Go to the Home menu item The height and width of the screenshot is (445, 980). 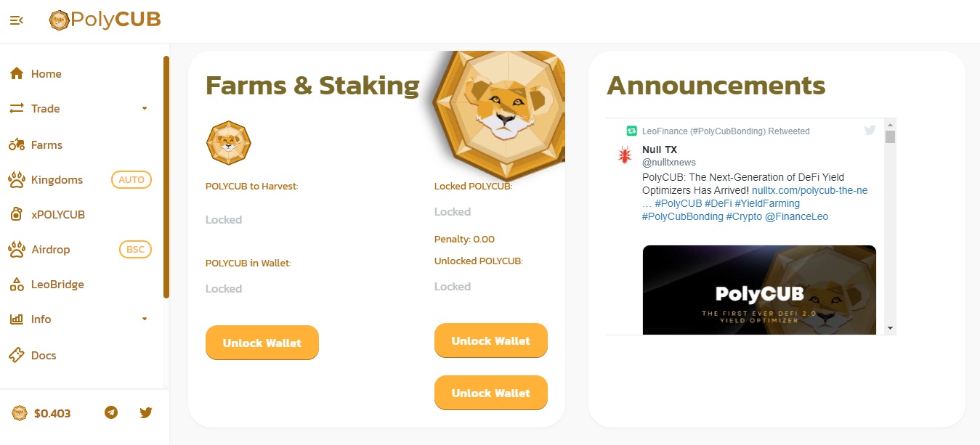tap(81, 73)
